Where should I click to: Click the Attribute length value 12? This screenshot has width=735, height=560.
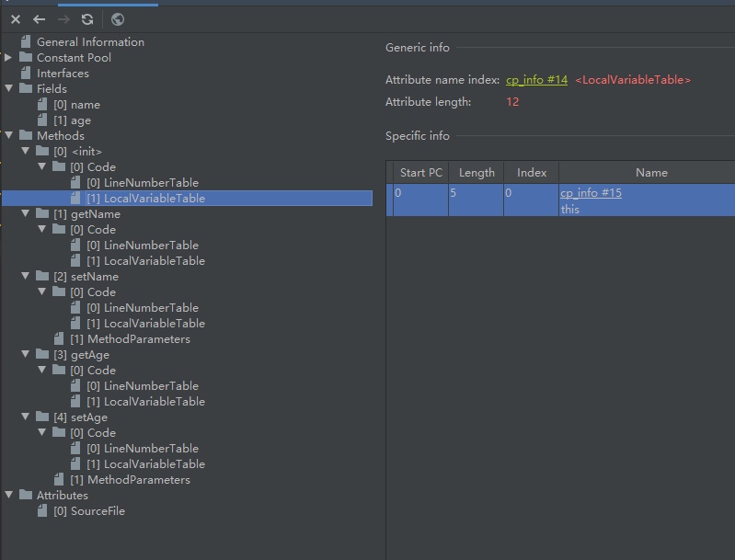tap(512, 102)
